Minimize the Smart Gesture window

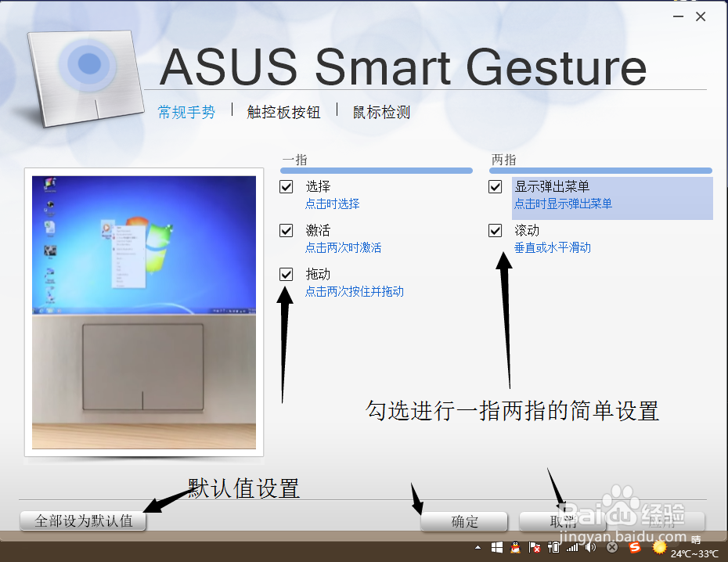679,16
